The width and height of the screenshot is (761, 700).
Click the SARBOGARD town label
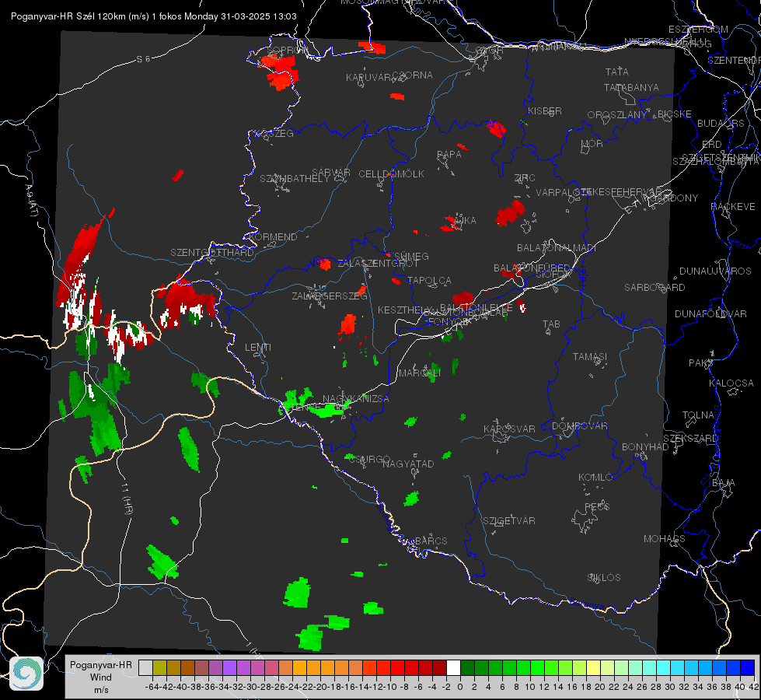pos(655,288)
